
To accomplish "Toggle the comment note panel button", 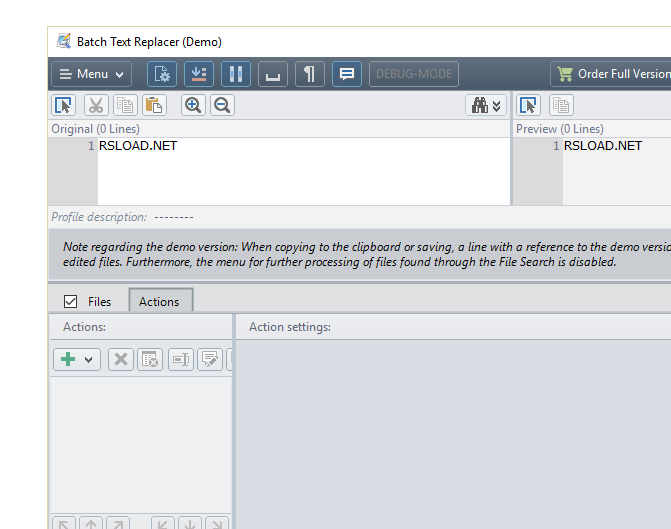I will (347, 74).
